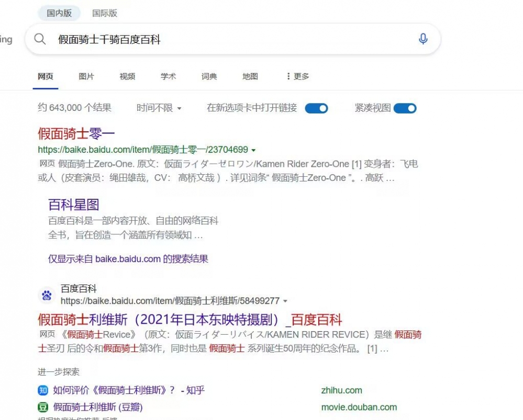Switch to the 国内版 tab
Screen dimensions: 523x420
(59, 13)
